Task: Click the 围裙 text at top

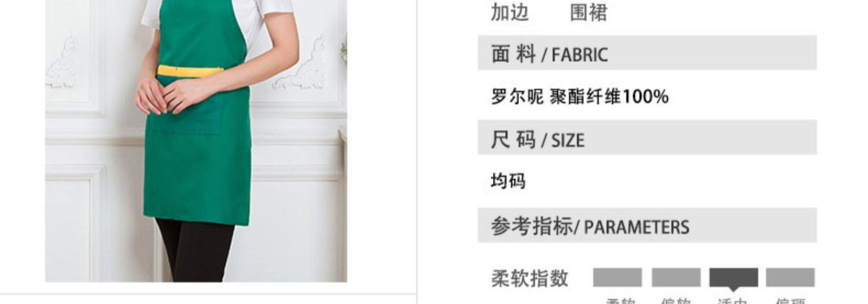Action: point(589,12)
